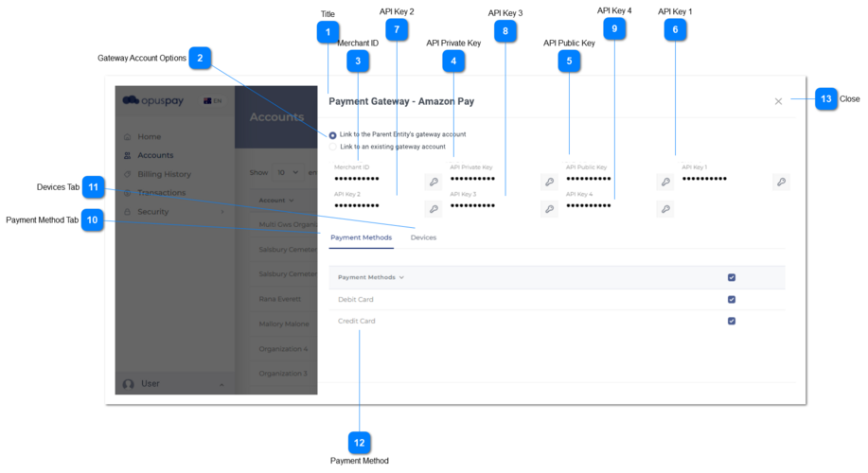Select Link to an existing gateway account
Viewport: 868px width, 473px height.
coord(332,147)
